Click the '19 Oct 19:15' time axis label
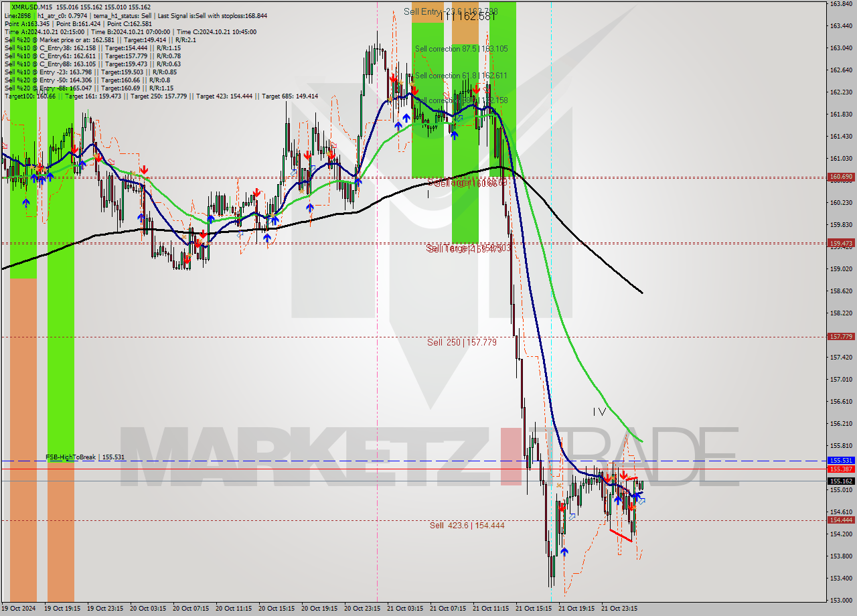The width and height of the screenshot is (857, 616). pos(62,609)
